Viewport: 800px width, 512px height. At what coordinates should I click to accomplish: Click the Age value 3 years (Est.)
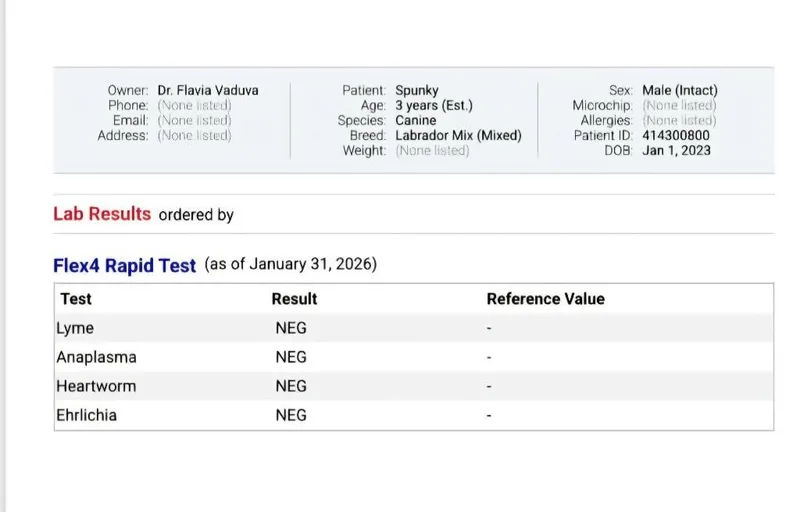click(434, 105)
